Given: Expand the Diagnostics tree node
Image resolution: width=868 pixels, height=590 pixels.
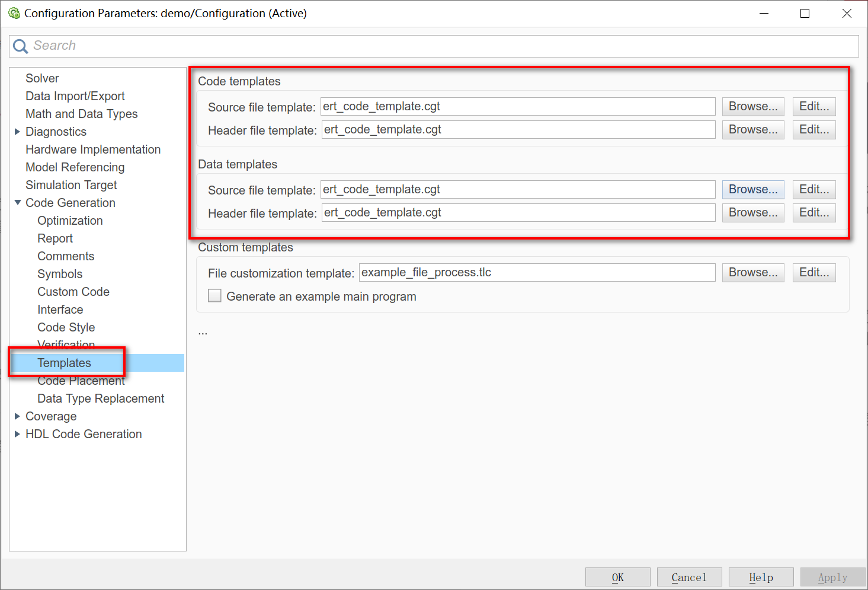Looking at the screenshot, I should click(x=17, y=132).
